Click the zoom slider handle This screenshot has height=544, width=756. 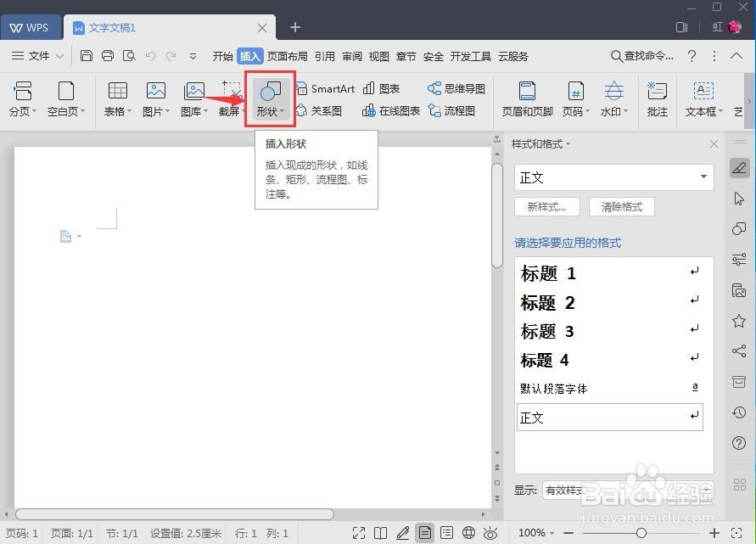(641, 533)
